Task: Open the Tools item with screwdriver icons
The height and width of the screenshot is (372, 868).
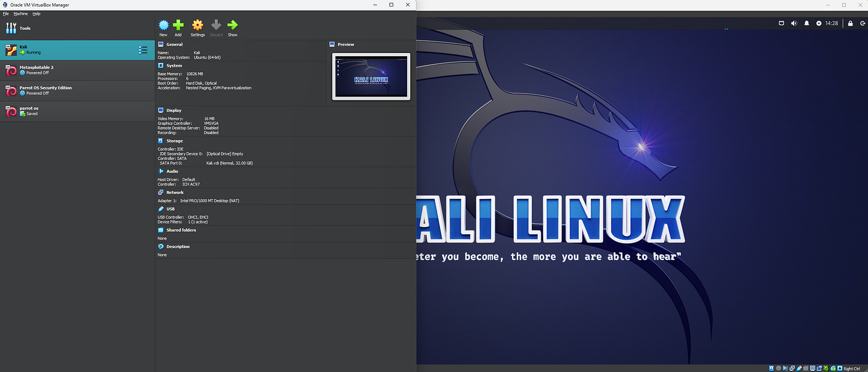Action: [77, 28]
